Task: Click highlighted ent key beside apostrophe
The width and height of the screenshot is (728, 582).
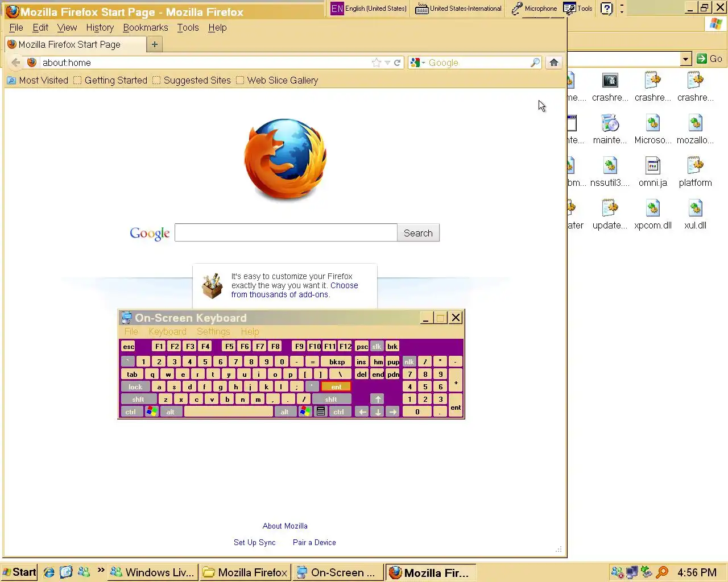Action: [x=336, y=386]
